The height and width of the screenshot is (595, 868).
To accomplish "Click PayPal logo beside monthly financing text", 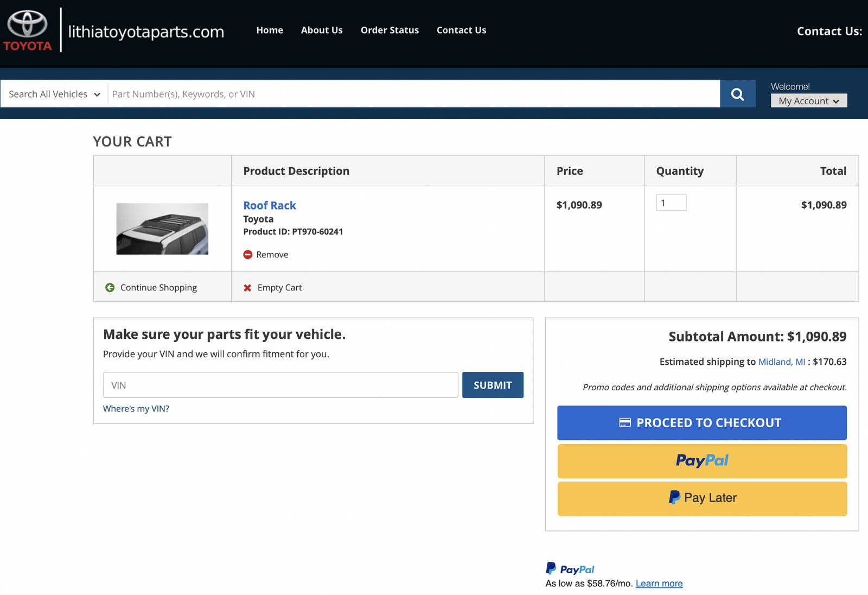I will (570, 569).
